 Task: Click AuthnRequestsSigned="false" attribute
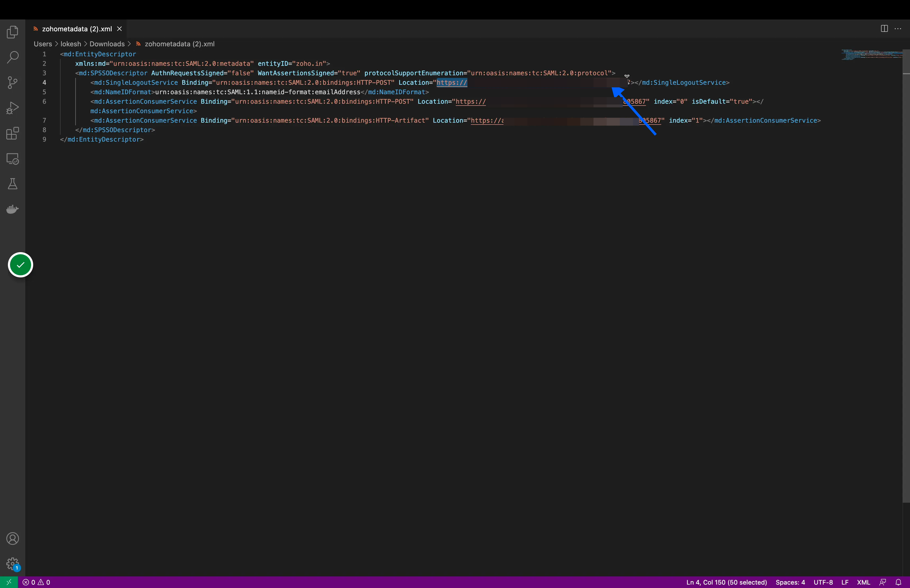[x=202, y=73]
